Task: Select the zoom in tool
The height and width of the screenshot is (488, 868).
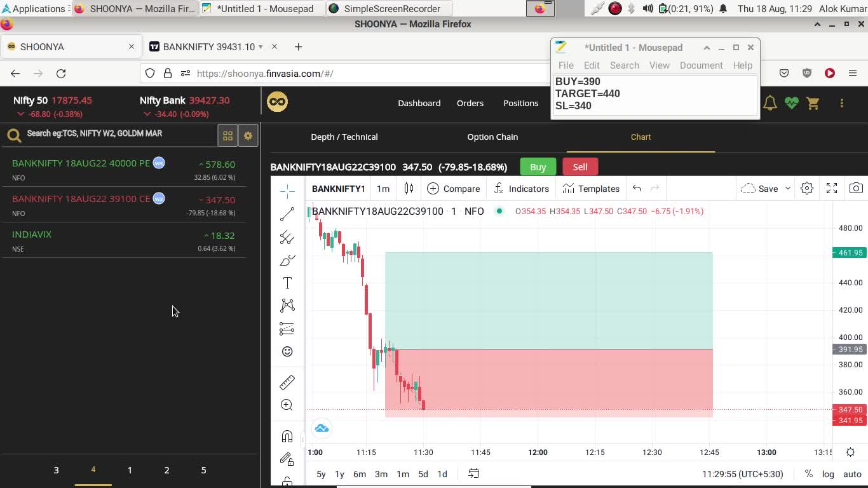Action: (287, 405)
